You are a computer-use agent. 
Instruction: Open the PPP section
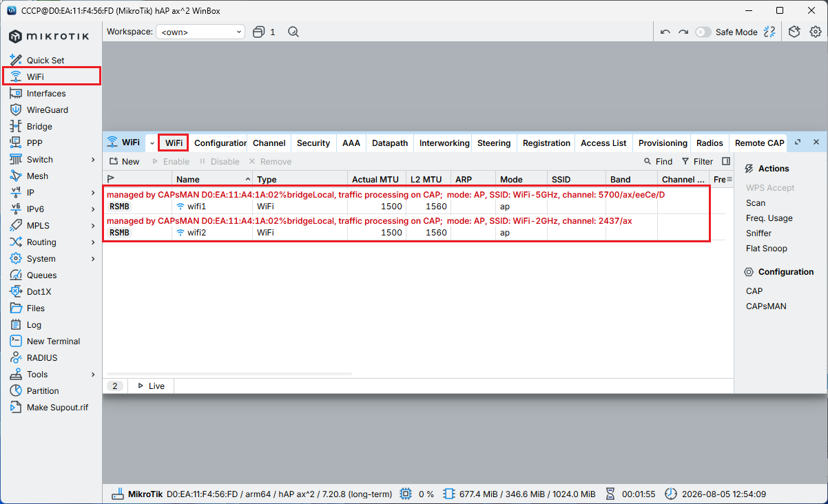coord(34,143)
